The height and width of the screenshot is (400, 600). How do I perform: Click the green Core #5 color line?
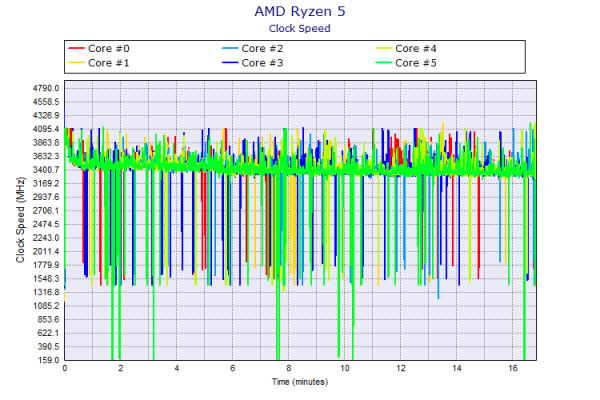384,63
